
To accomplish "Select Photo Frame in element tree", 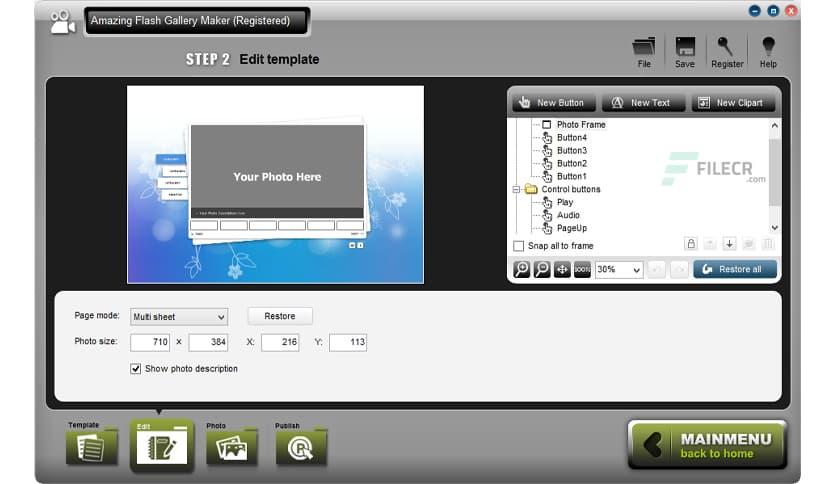I will pos(581,124).
